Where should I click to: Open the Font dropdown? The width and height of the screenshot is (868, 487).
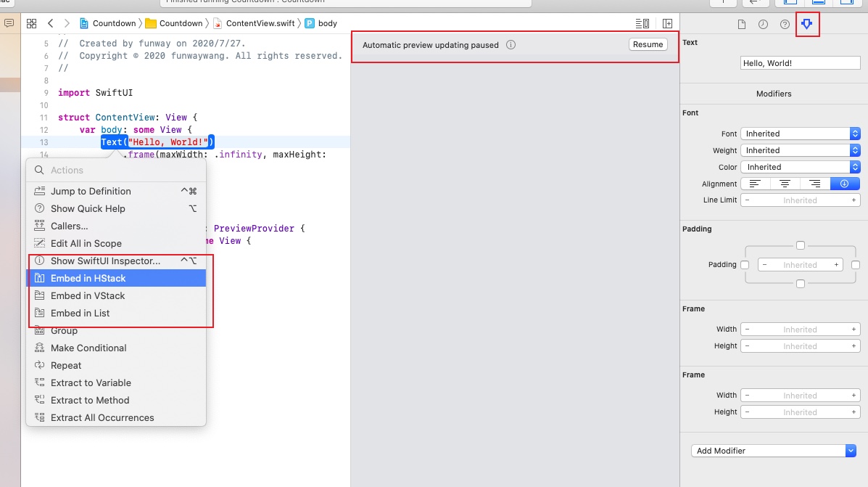click(x=800, y=134)
